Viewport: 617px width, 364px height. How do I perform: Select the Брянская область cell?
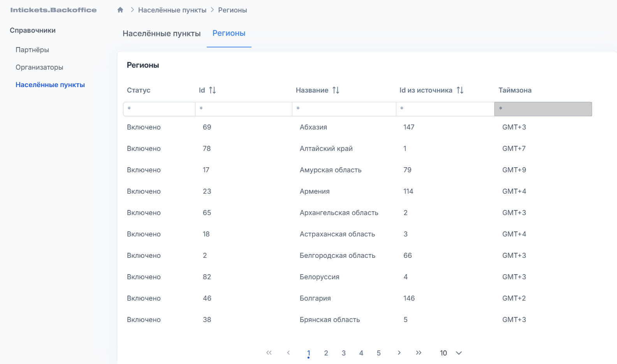[330, 320]
